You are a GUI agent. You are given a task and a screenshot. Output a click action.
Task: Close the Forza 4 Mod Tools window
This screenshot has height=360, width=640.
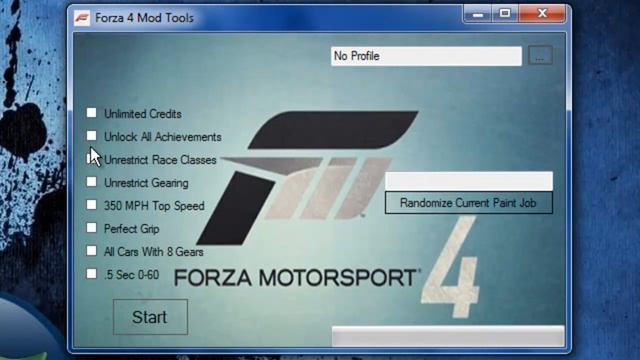[x=542, y=14]
